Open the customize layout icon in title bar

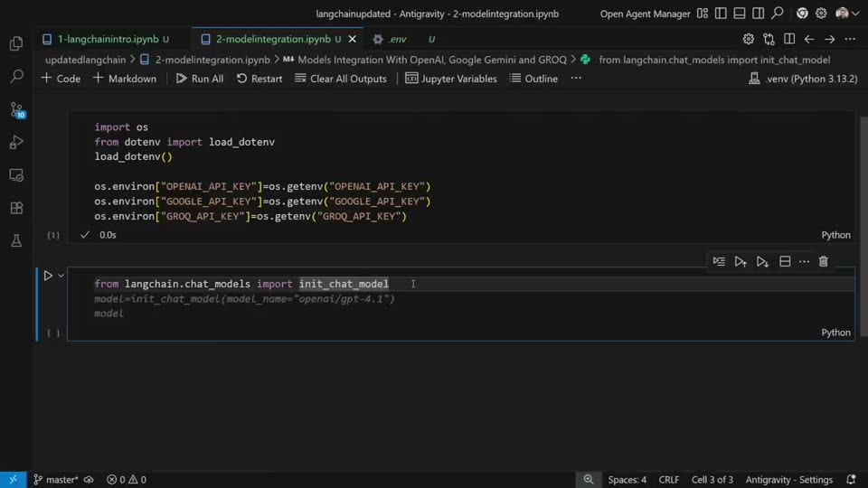tap(703, 14)
